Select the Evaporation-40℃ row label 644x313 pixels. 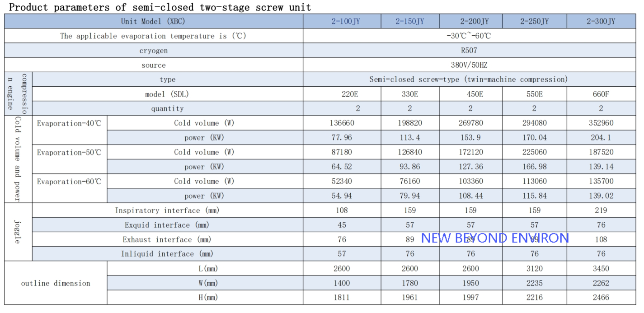click(x=69, y=123)
